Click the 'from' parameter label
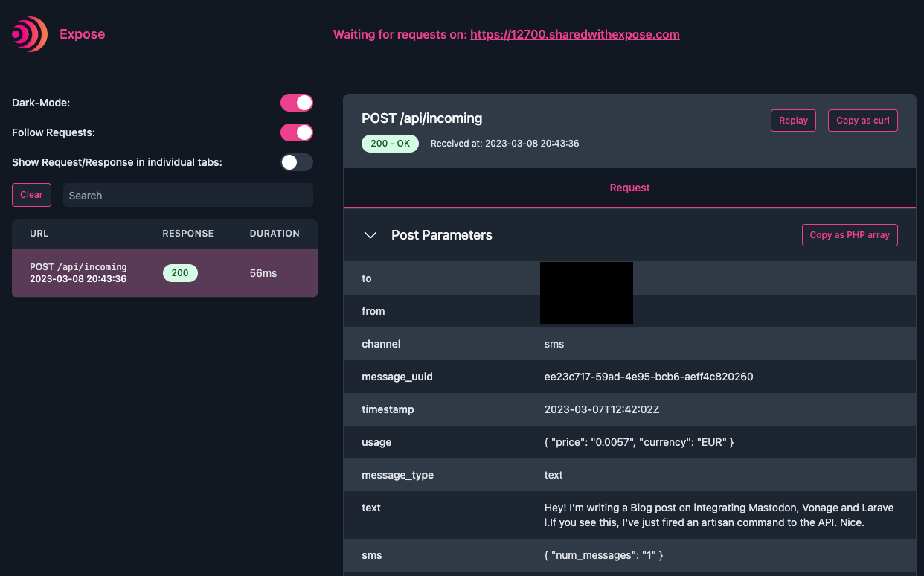 click(373, 311)
